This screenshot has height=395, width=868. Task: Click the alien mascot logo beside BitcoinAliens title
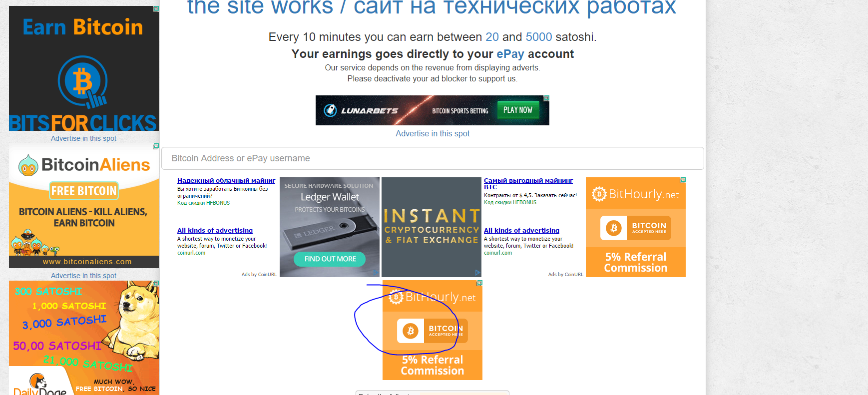pyautogui.click(x=28, y=165)
